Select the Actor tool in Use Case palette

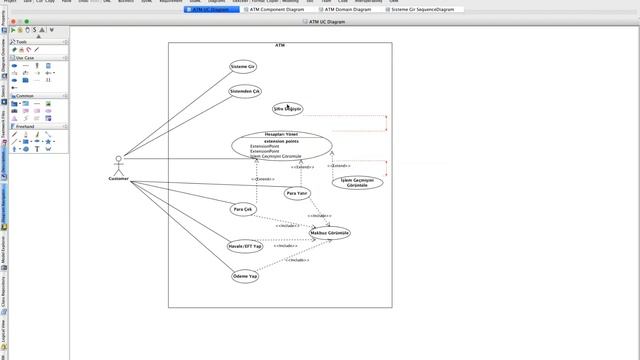coord(37,66)
